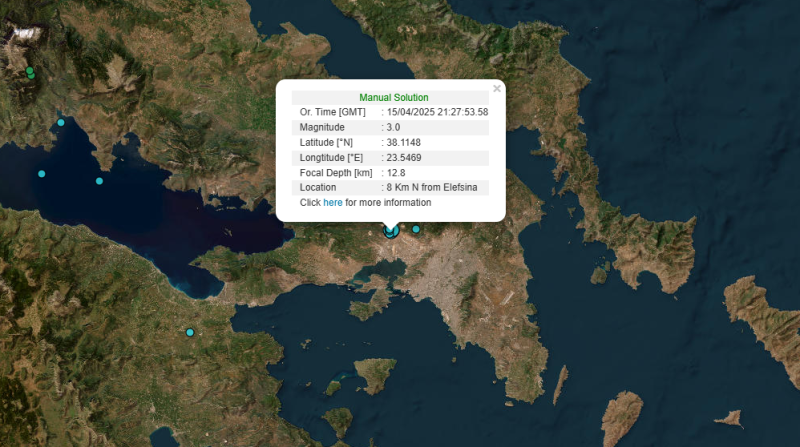The image size is (800, 447).
Task: Click the cyan marker in the middle of the gulf
Action: pyautogui.click(x=99, y=181)
